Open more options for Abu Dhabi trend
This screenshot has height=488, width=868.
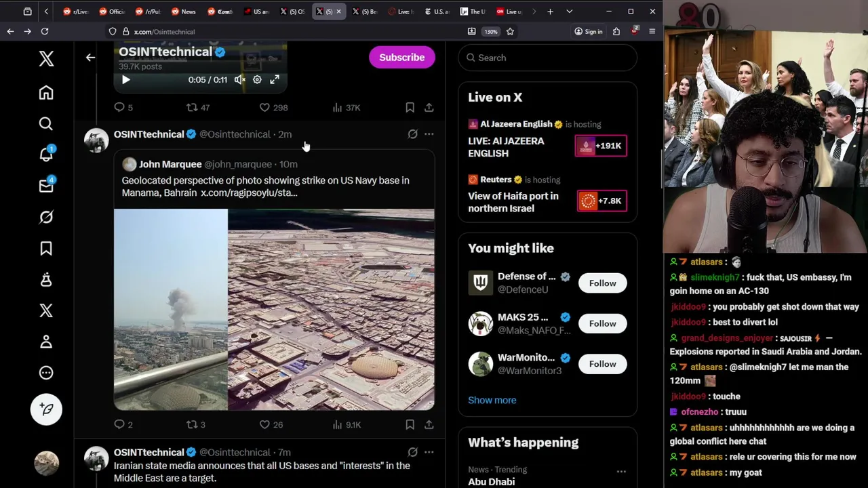[621, 471]
